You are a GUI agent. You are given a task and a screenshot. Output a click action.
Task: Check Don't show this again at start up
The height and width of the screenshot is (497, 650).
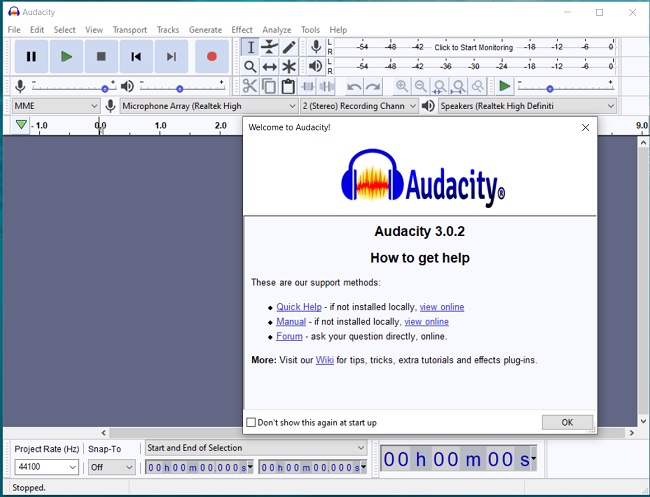251,422
